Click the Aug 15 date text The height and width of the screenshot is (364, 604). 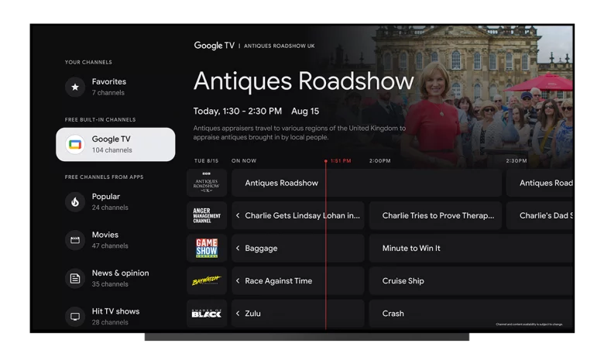coord(305,112)
